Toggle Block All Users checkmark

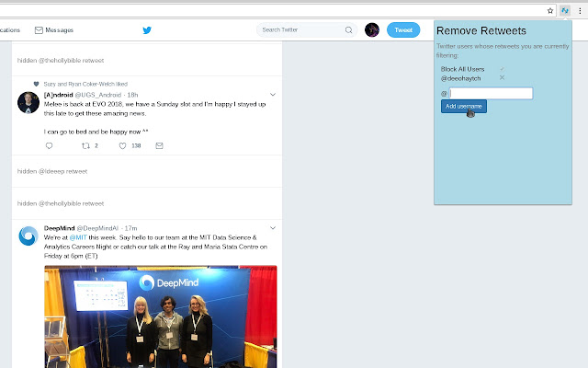pos(502,69)
